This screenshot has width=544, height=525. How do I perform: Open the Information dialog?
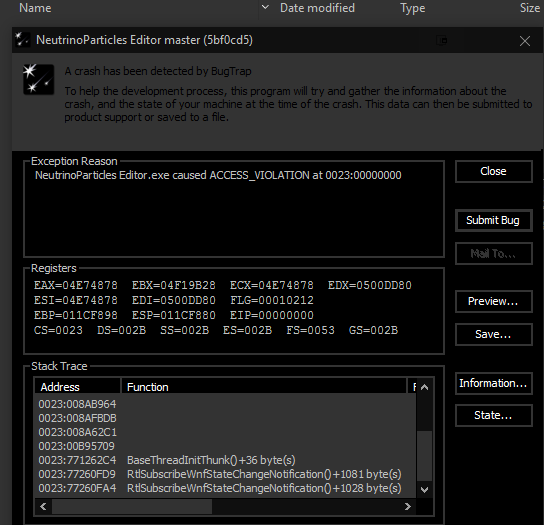click(493, 383)
